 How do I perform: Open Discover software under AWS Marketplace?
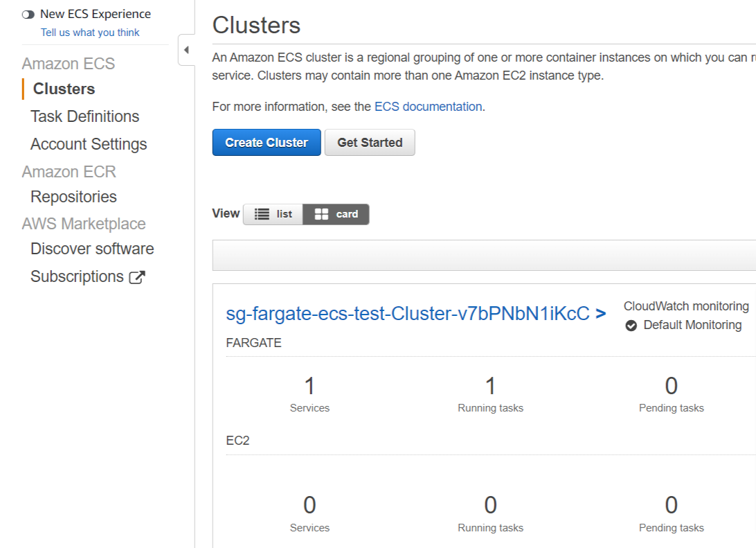[x=92, y=249]
